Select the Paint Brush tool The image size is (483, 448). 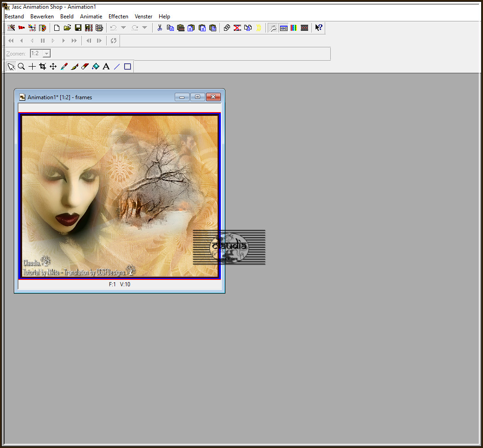click(x=74, y=67)
